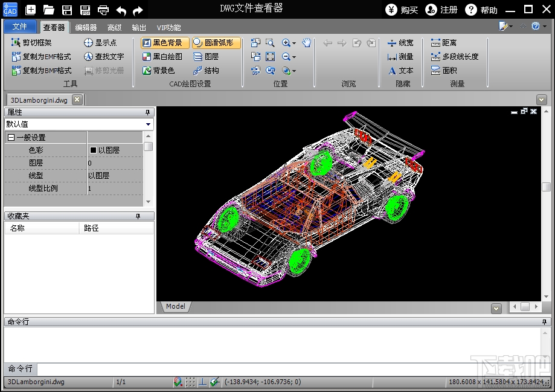
Task: Switch to the 编辑器 ribbon tab
Action: [x=86, y=27]
